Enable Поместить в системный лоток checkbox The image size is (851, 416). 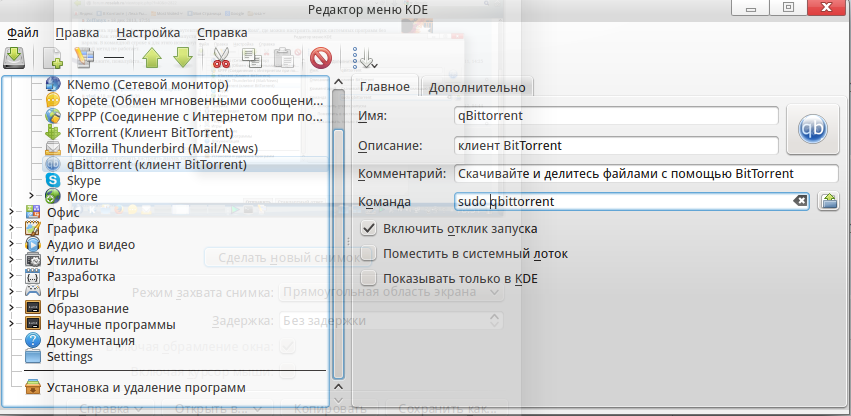[369, 254]
